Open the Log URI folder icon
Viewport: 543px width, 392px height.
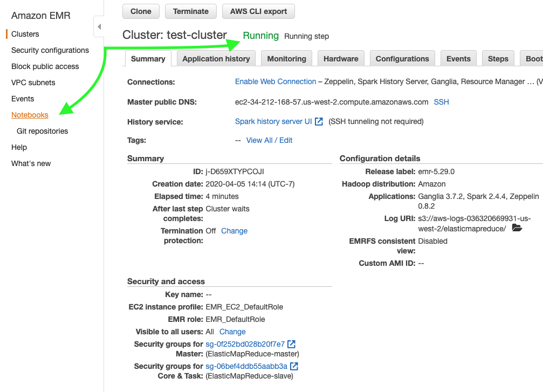(x=517, y=228)
